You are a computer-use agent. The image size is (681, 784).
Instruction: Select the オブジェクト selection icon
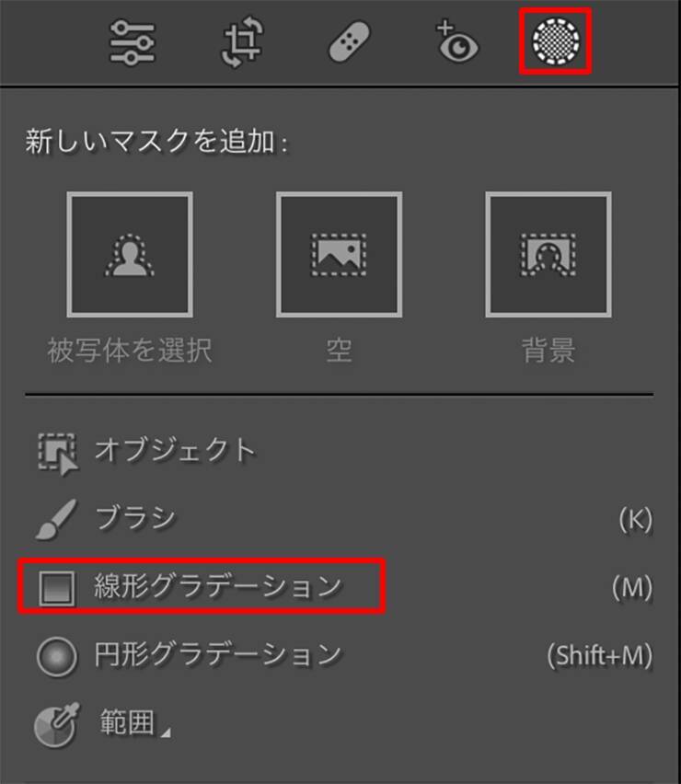click(58, 454)
